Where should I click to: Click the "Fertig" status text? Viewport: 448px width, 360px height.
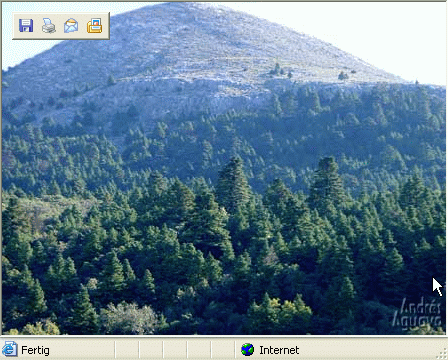35,350
